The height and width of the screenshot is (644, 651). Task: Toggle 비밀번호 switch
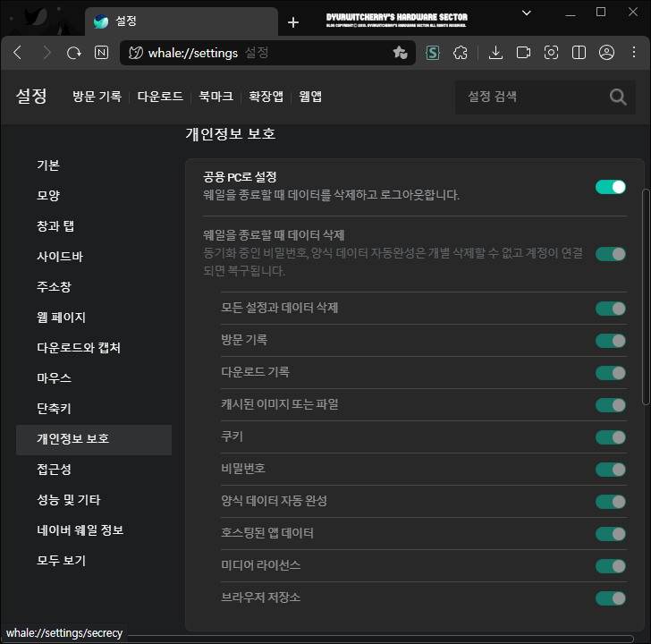pos(610,470)
